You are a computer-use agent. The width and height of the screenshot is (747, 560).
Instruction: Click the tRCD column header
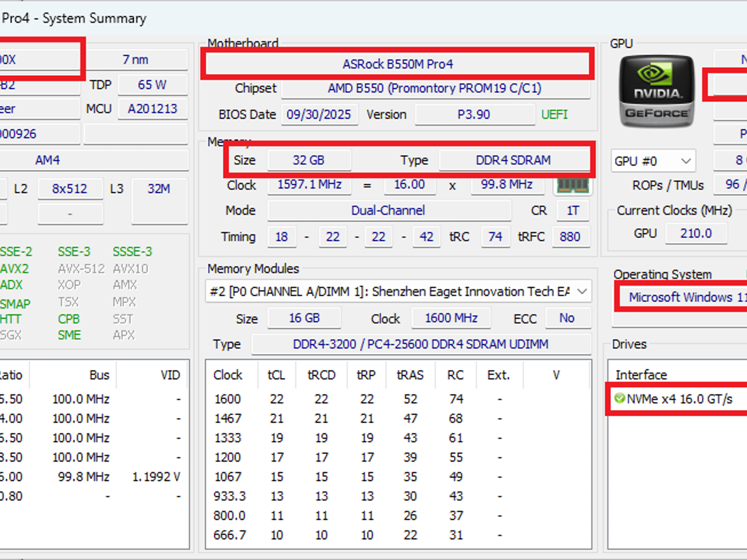click(321, 375)
